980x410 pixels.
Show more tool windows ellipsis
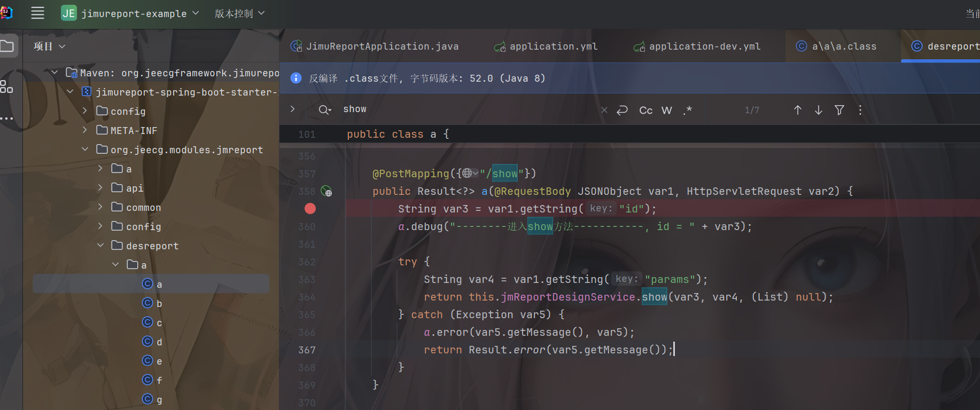(6, 119)
